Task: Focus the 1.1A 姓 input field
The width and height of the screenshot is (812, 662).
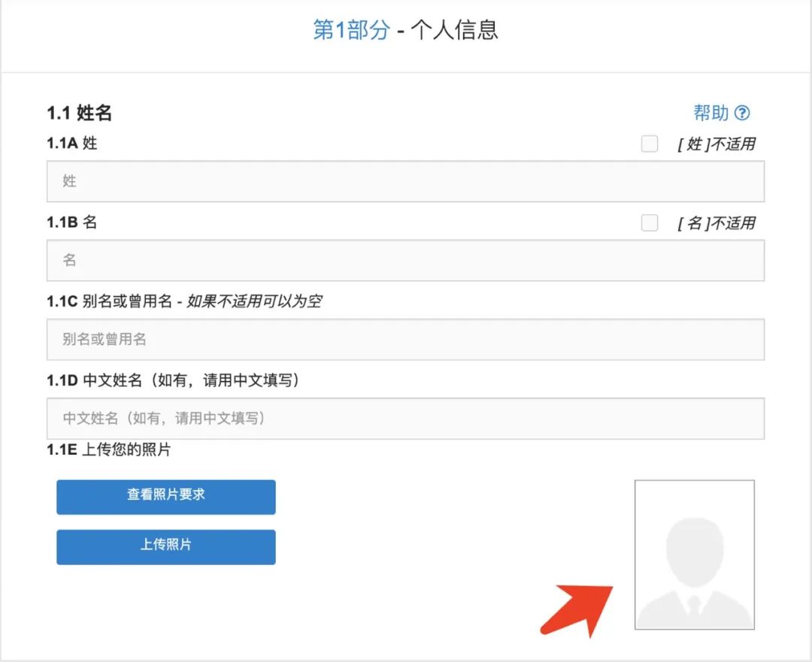Action: [x=405, y=181]
